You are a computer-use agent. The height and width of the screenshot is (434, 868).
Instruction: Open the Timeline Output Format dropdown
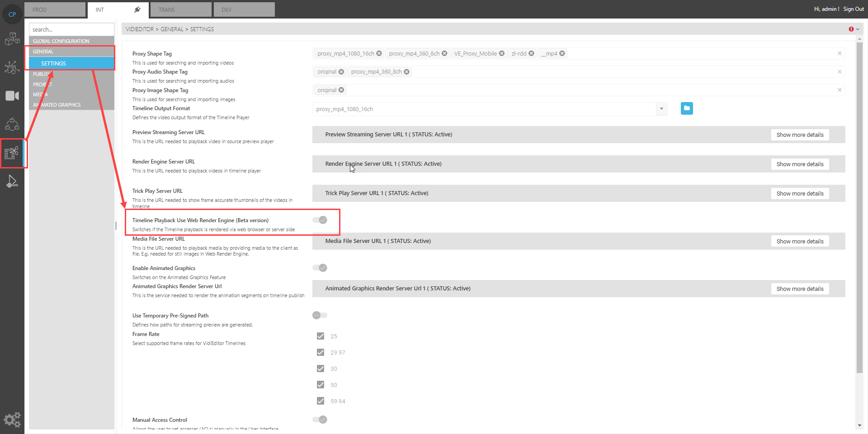pyautogui.click(x=661, y=109)
